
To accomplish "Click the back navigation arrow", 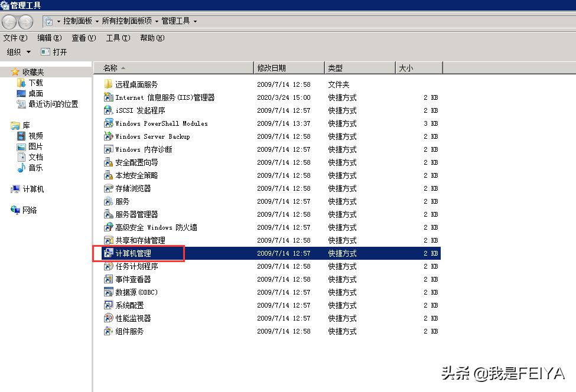I will (9, 19).
